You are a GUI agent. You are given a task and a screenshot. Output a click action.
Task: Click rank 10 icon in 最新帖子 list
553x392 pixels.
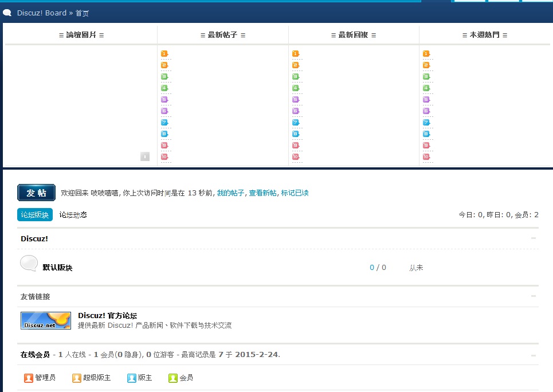coord(164,156)
